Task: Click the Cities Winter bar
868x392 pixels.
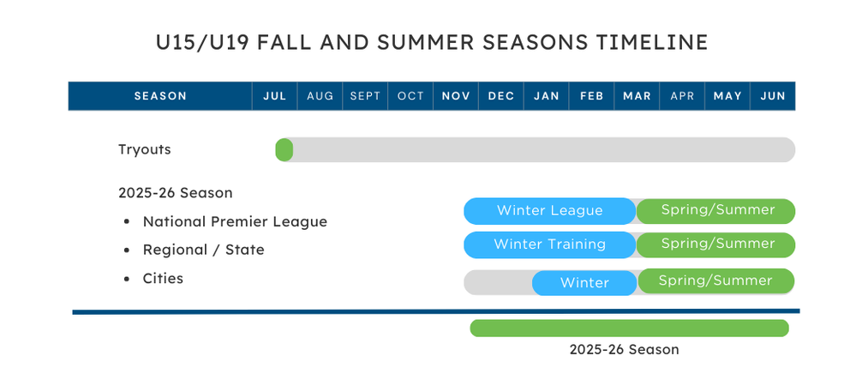Action: (584, 283)
